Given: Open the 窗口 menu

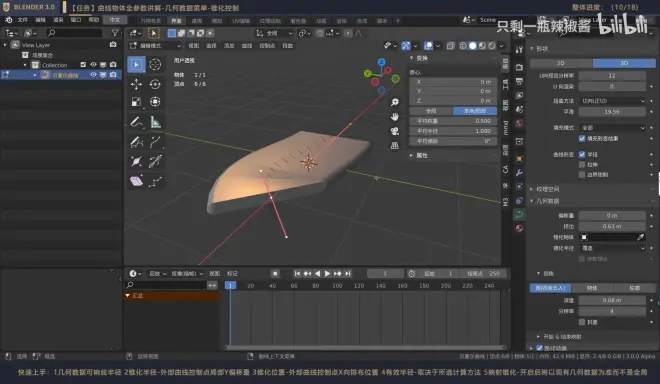Looking at the screenshot, I should 76,20.
